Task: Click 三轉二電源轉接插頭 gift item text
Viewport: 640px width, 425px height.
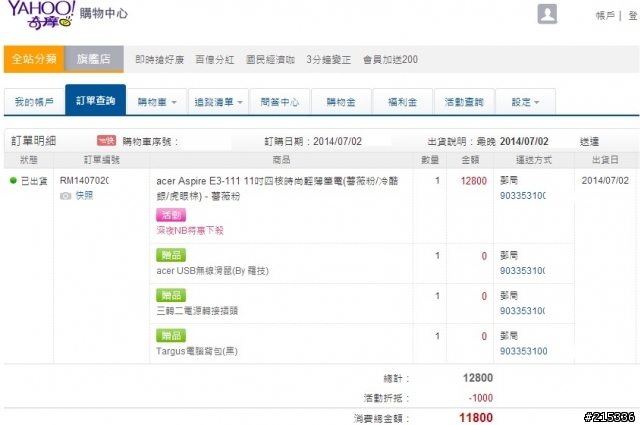Action: coord(197,311)
